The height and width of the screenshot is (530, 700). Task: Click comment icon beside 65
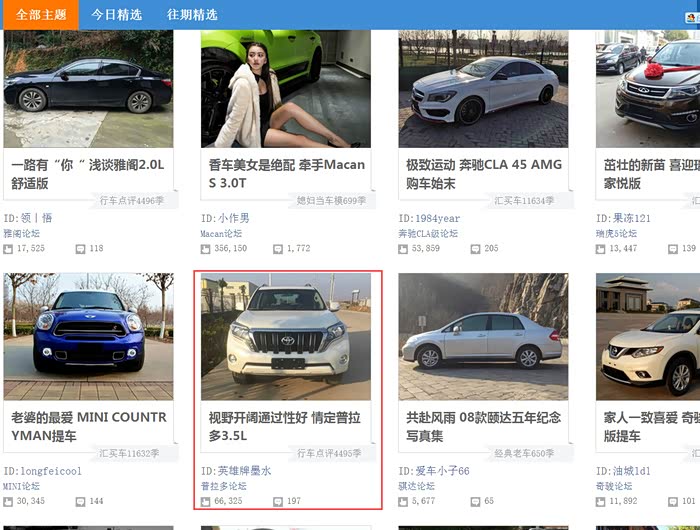475,502
